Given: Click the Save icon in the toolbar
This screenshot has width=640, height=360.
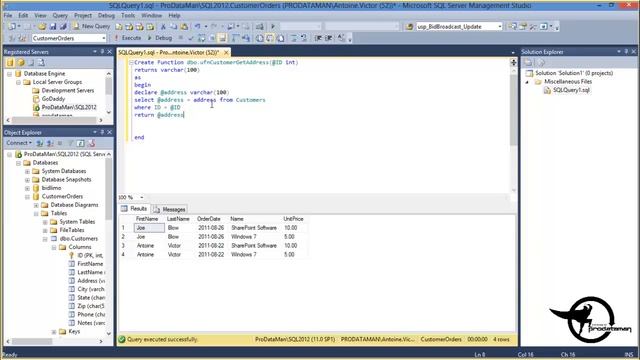Looking at the screenshot, I should point(53,27).
